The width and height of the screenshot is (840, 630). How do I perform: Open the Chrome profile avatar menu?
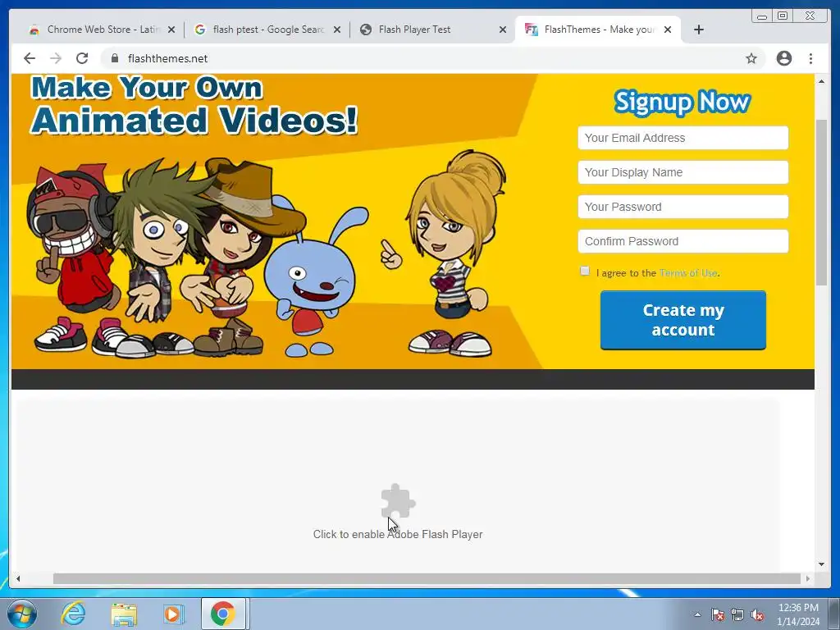click(x=783, y=58)
